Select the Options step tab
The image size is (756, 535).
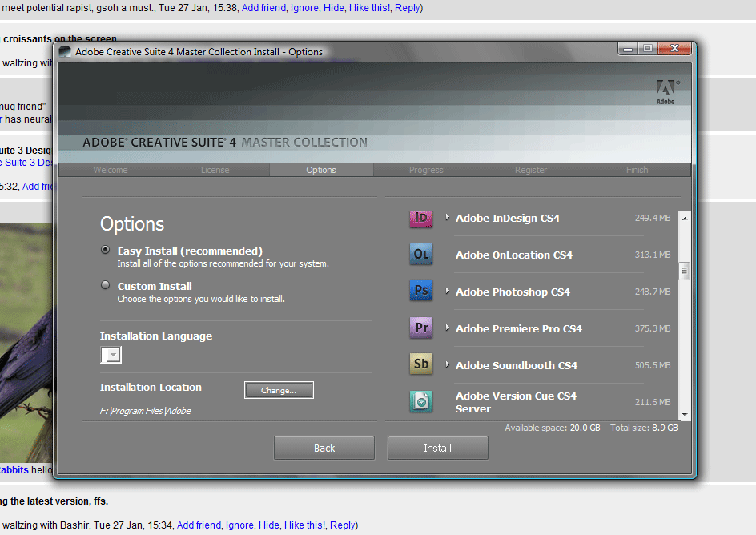tap(321, 170)
